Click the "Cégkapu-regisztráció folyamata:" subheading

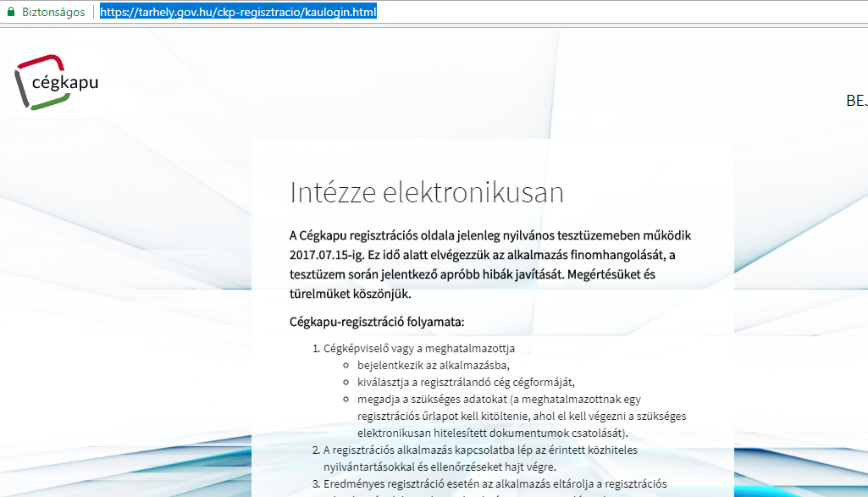click(377, 322)
